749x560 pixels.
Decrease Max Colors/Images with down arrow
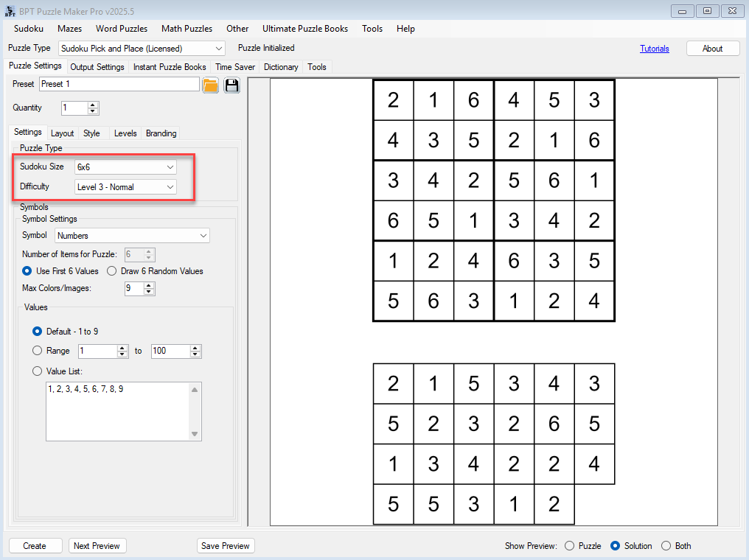pos(149,292)
